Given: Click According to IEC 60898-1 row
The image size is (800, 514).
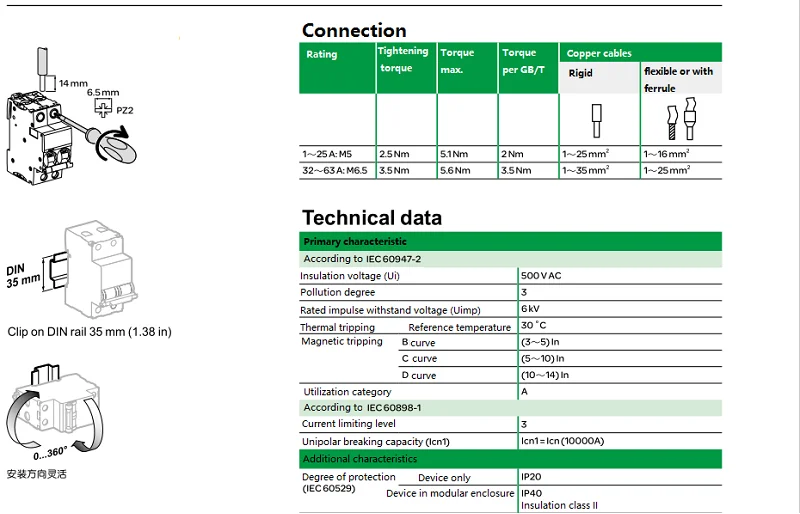Looking at the screenshot, I should tap(510, 408).
